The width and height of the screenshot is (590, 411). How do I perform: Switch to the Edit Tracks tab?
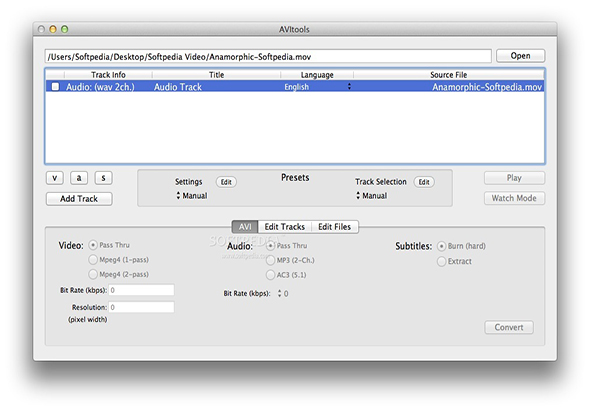[x=284, y=227]
